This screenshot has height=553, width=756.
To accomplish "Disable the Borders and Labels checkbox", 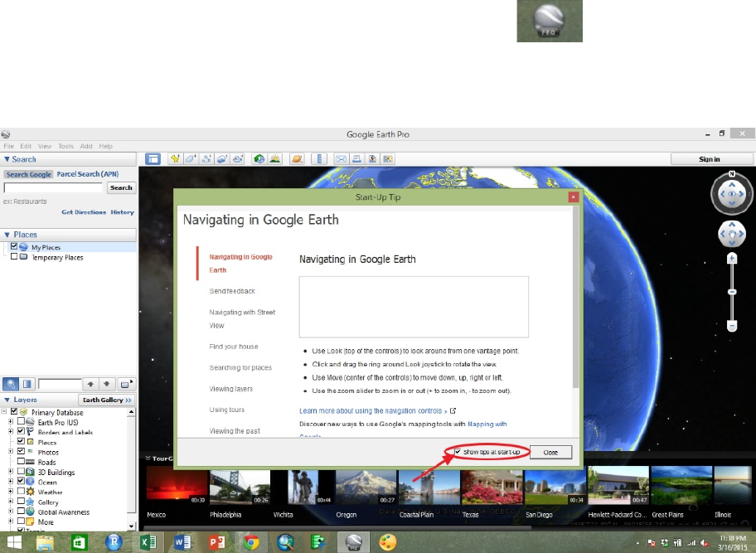I will (21, 431).
